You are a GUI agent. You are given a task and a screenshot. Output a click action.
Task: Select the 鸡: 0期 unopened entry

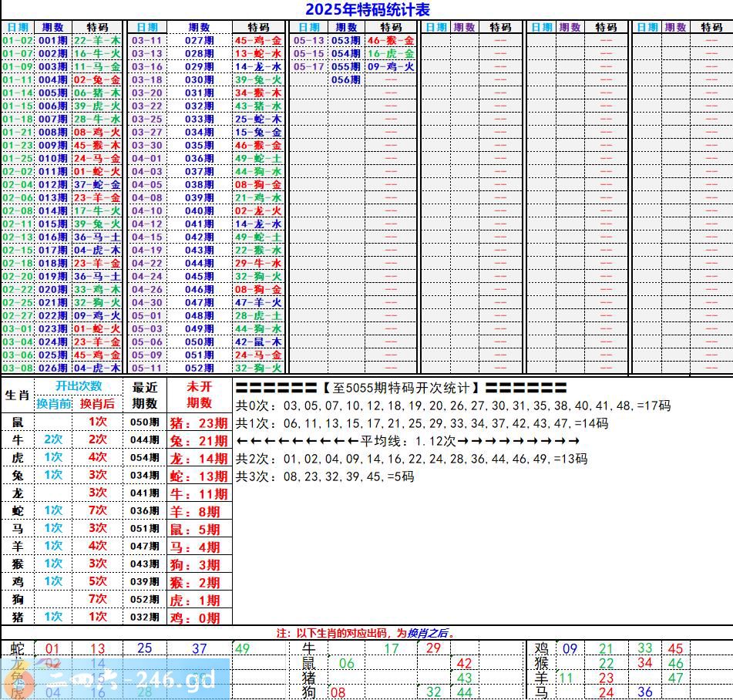click(199, 618)
